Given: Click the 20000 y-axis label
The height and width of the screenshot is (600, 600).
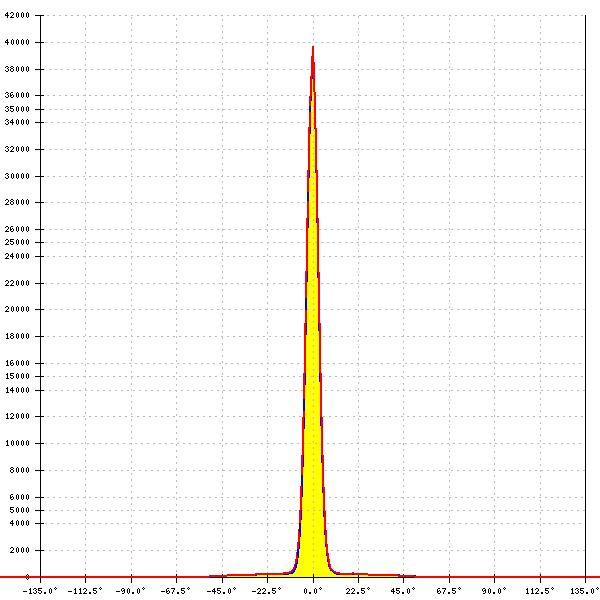Looking at the screenshot, I should [17, 309].
